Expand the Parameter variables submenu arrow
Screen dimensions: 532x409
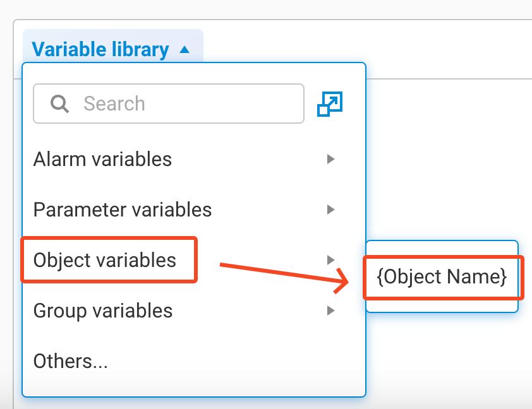pyautogui.click(x=330, y=210)
